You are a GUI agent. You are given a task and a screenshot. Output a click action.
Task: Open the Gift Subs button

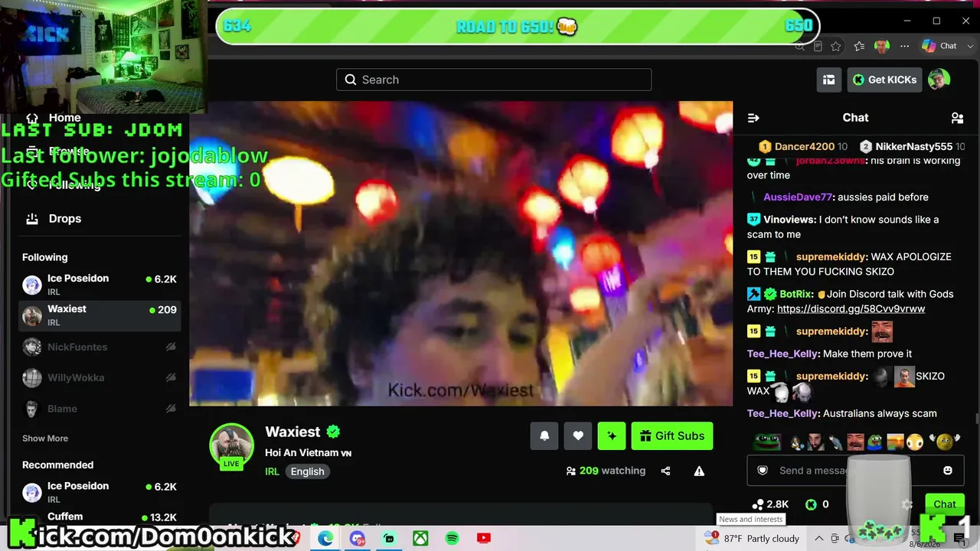pyautogui.click(x=672, y=436)
